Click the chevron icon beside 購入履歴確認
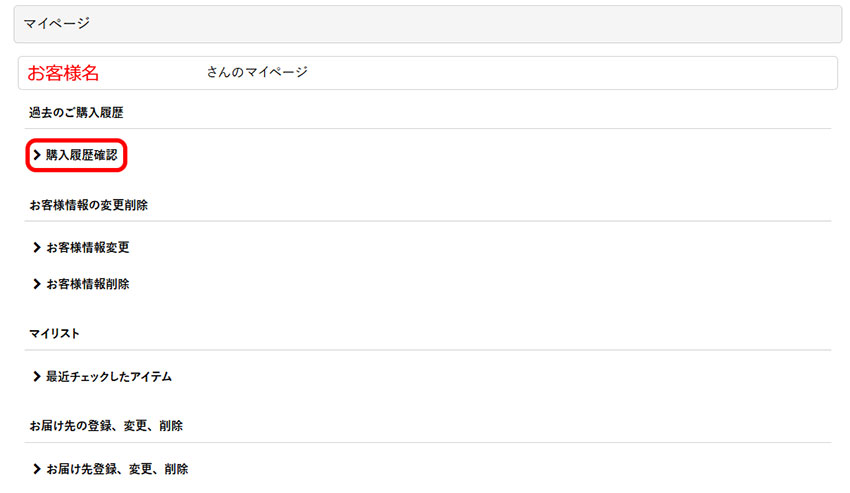This screenshot has height=493, width=850. (x=37, y=155)
